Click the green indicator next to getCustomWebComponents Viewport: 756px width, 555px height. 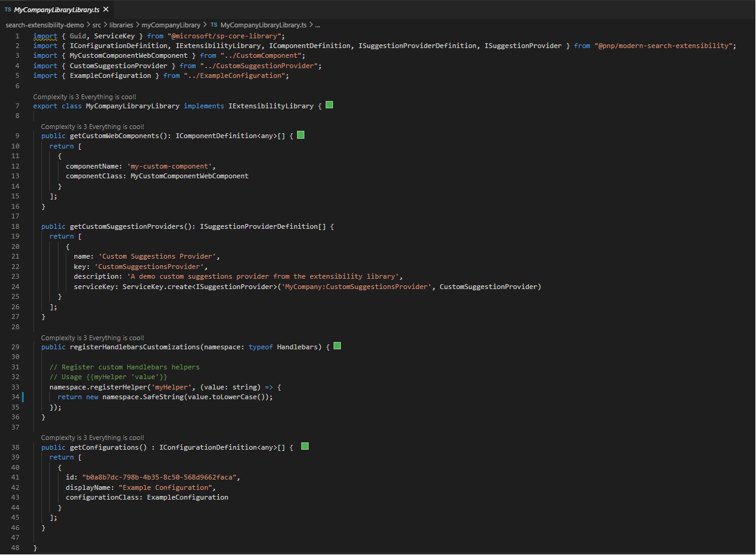point(300,134)
